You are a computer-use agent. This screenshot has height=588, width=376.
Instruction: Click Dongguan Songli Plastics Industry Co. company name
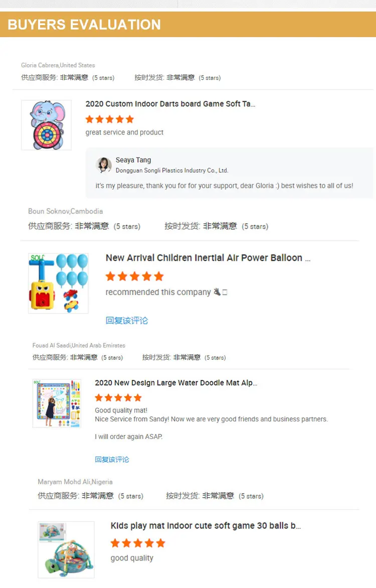click(171, 170)
